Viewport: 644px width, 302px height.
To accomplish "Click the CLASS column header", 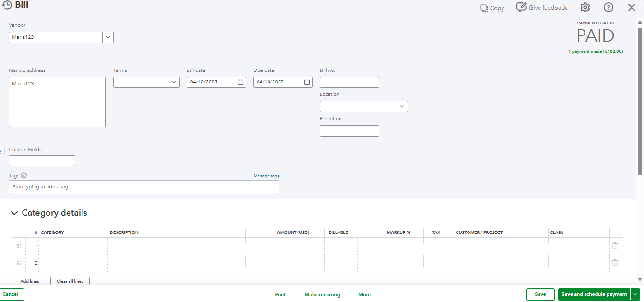I will [557, 232].
